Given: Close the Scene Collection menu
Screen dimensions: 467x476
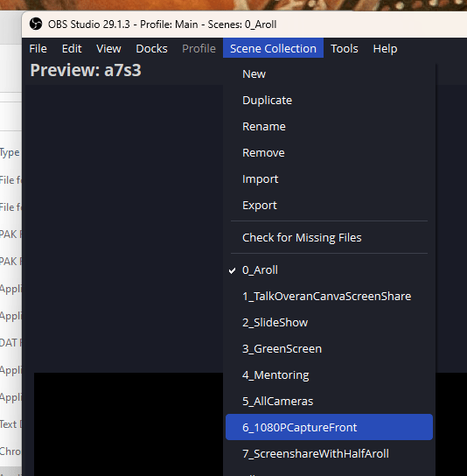Looking at the screenshot, I should (x=273, y=49).
